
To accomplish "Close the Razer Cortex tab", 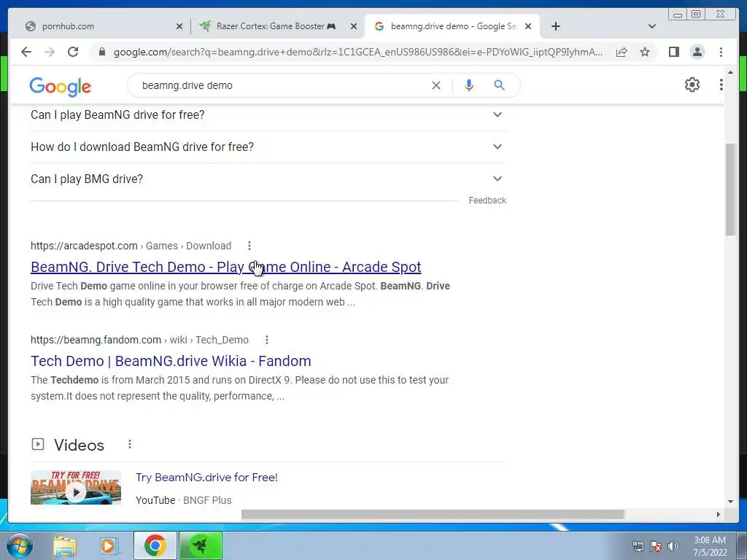I will 354,26.
